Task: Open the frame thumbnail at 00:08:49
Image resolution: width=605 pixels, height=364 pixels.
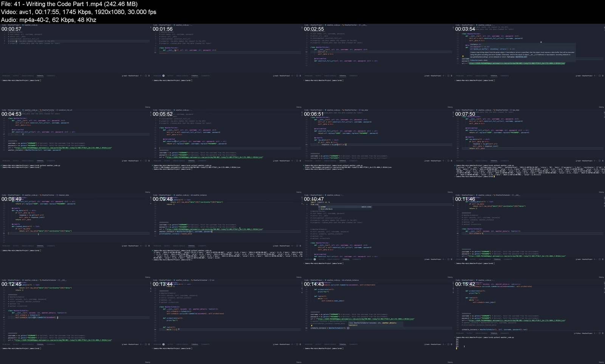Action: click(x=76, y=236)
